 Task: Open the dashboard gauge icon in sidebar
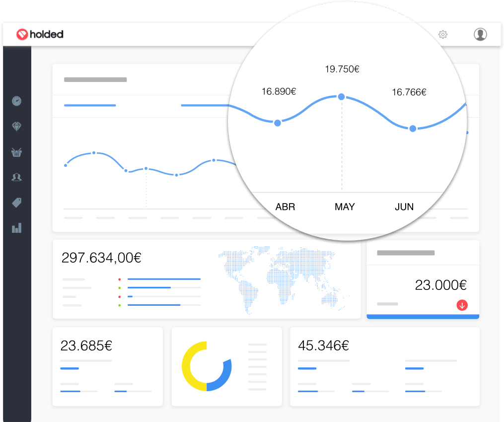click(x=17, y=101)
